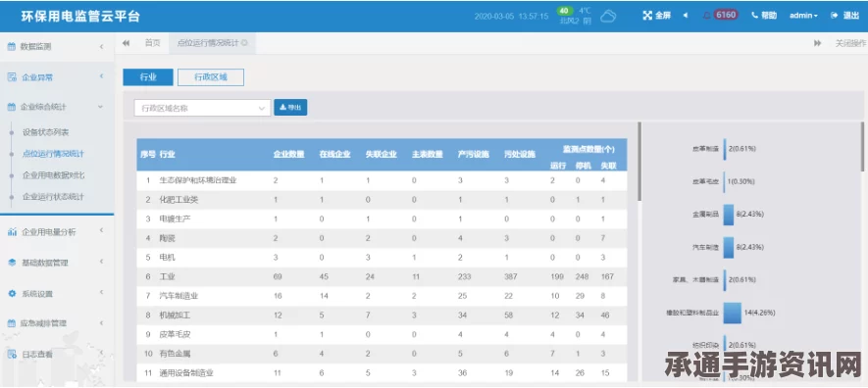Click the 产污设施 column header
The width and height of the screenshot is (868, 388).
click(474, 155)
